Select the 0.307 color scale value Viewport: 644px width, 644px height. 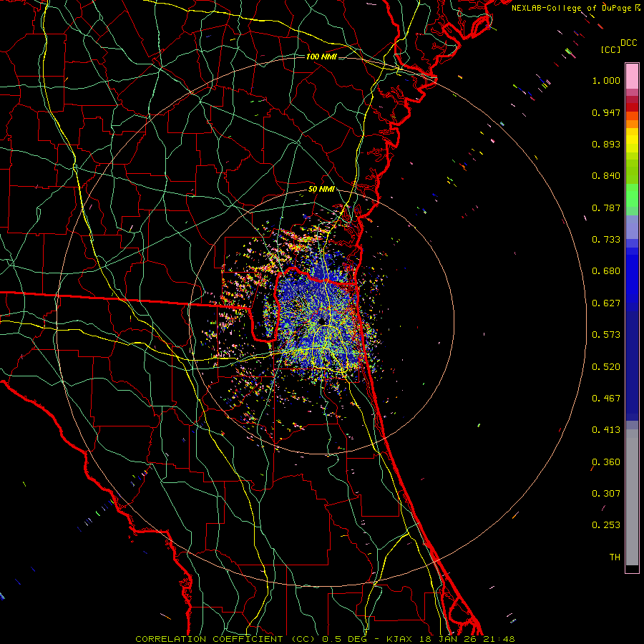606,494
